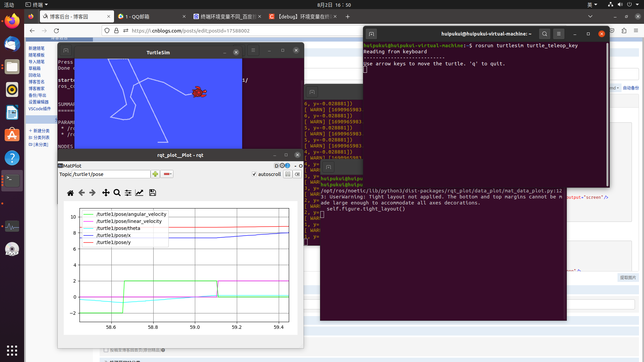The image size is (644, 362).
Task: Click the Topic input field
Action: pos(111,174)
